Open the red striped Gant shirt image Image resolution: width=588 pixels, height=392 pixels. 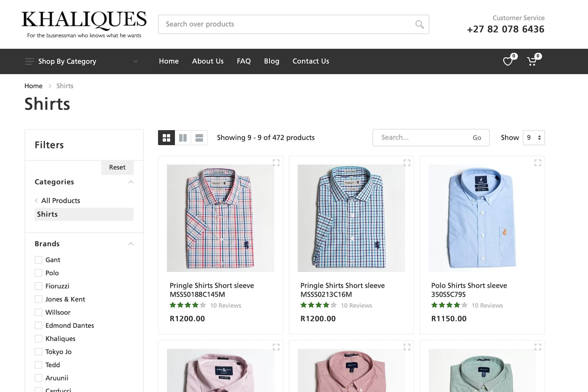point(351,370)
